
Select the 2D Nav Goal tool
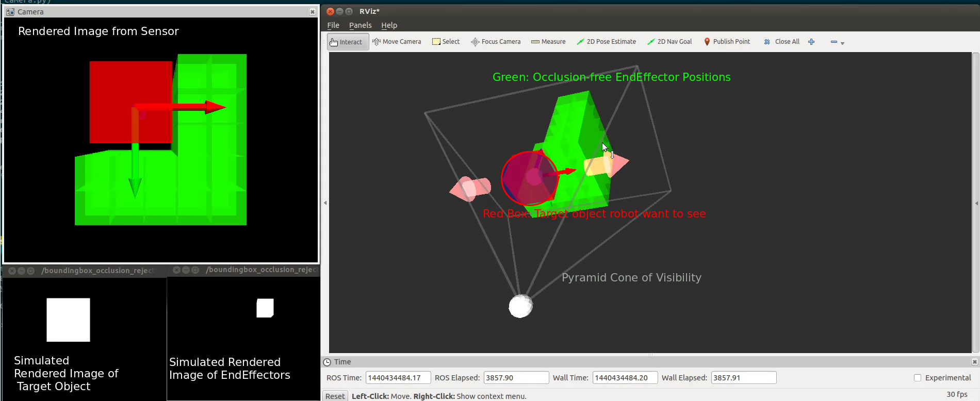669,42
